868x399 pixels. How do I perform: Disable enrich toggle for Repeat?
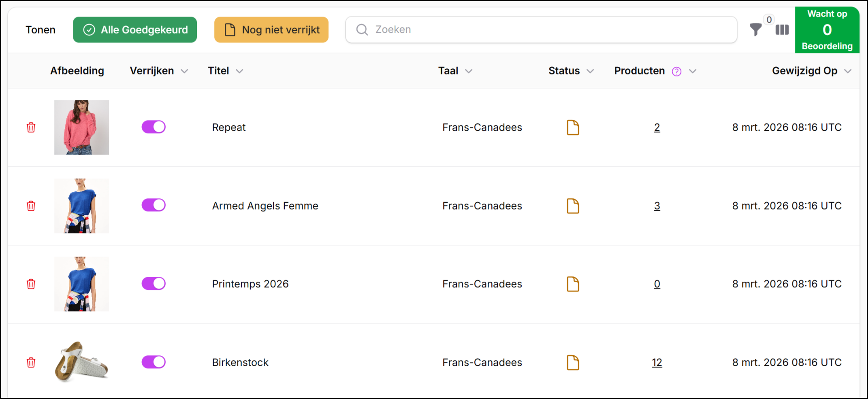(x=154, y=127)
